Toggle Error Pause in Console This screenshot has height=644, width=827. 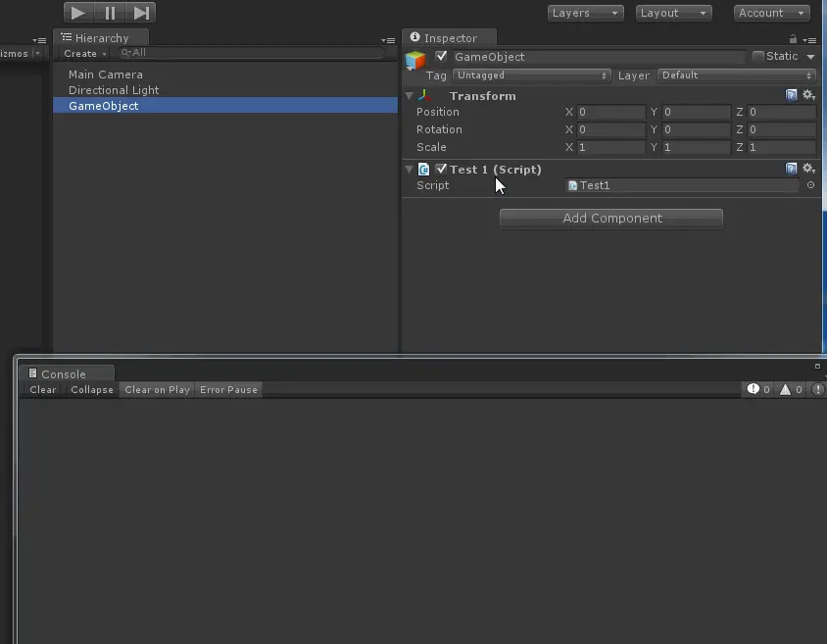tap(228, 390)
